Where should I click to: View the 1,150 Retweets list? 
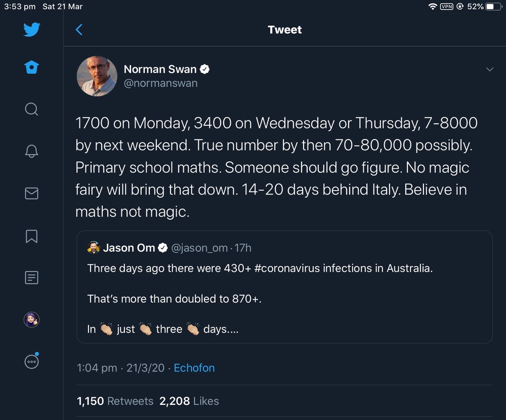tap(115, 401)
